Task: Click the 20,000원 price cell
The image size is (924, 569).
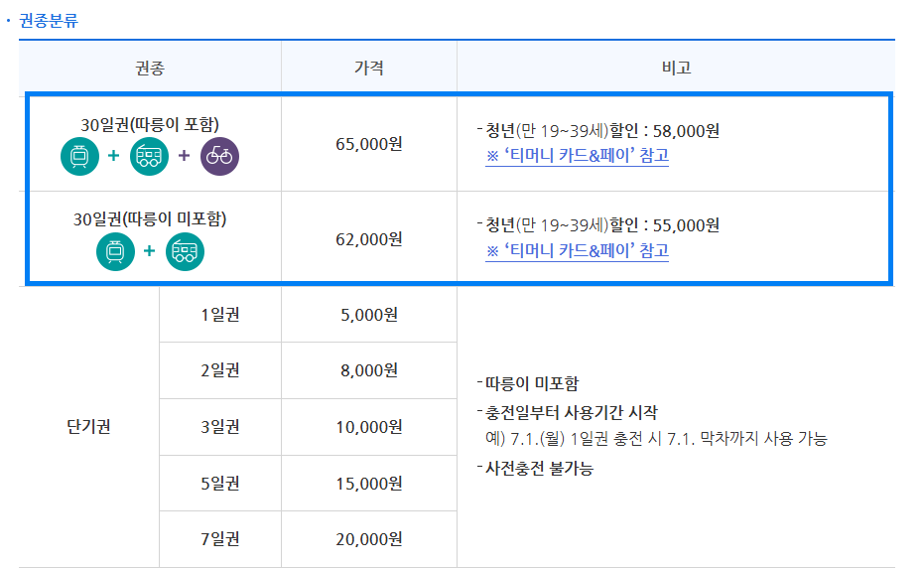Action: 368,539
